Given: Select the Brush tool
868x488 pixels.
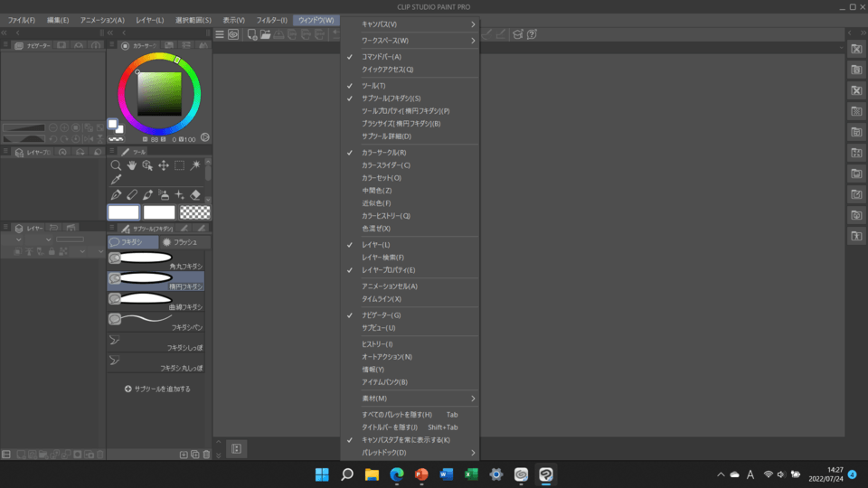Looking at the screenshot, I should click(147, 195).
